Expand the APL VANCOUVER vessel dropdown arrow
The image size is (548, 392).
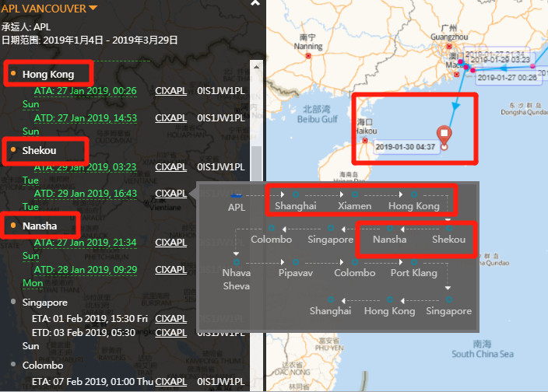click(x=93, y=8)
